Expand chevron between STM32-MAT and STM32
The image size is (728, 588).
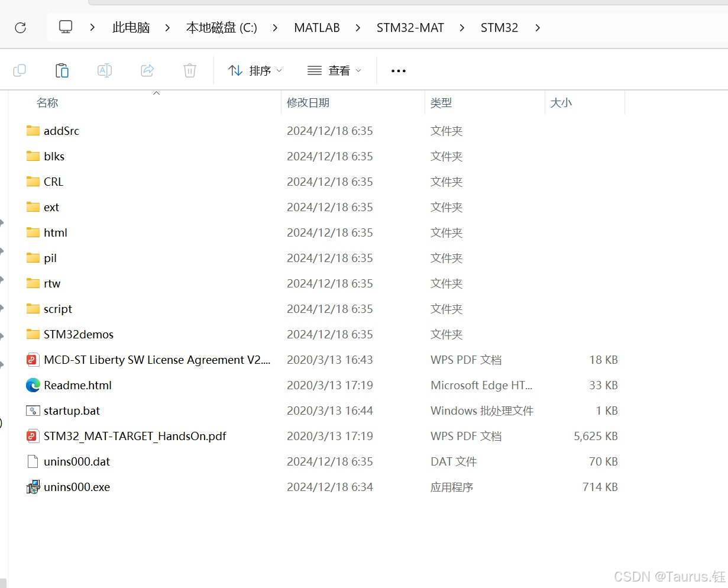pyautogui.click(x=462, y=28)
